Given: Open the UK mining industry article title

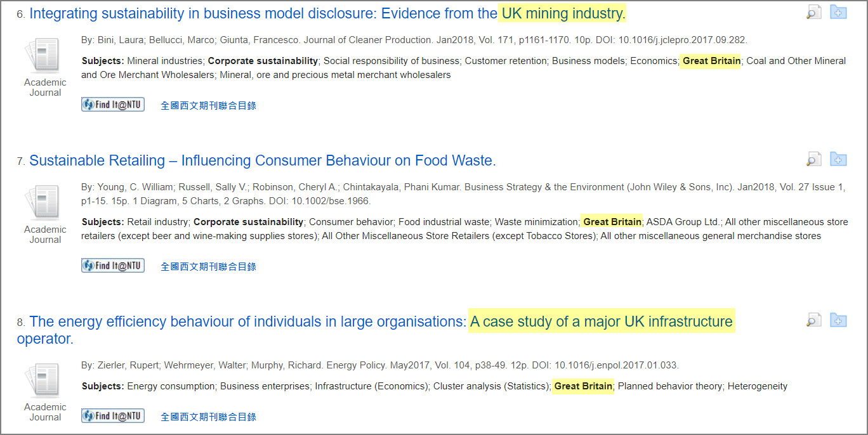Looking at the screenshot, I should (x=327, y=13).
